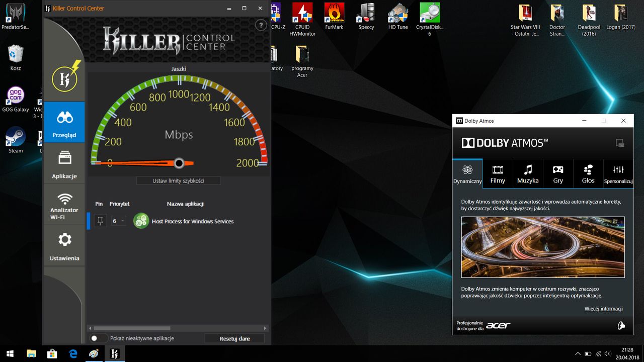Click the Więcej informacji link
Image resolution: width=644 pixels, height=362 pixels.
tap(604, 309)
